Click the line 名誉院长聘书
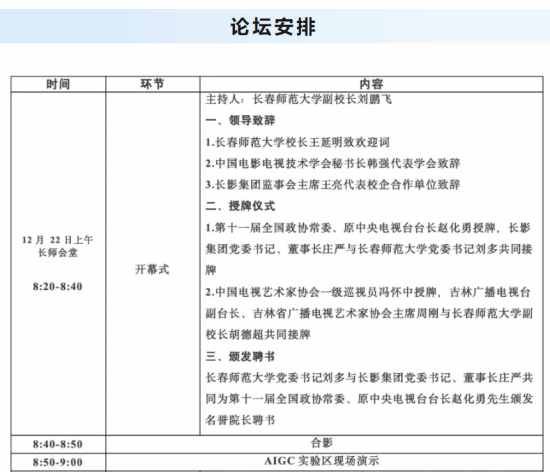This screenshot has width=550, height=472. click(240, 420)
